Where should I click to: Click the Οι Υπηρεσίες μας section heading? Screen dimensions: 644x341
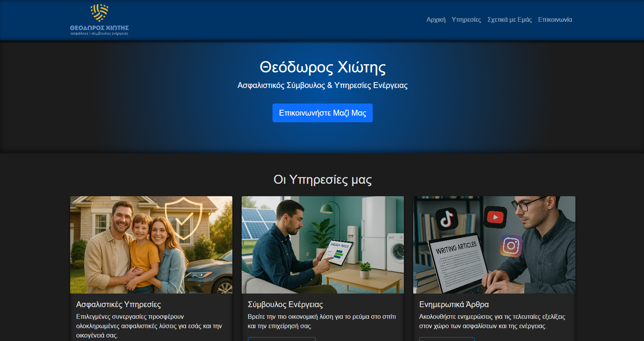click(x=323, y=179)
